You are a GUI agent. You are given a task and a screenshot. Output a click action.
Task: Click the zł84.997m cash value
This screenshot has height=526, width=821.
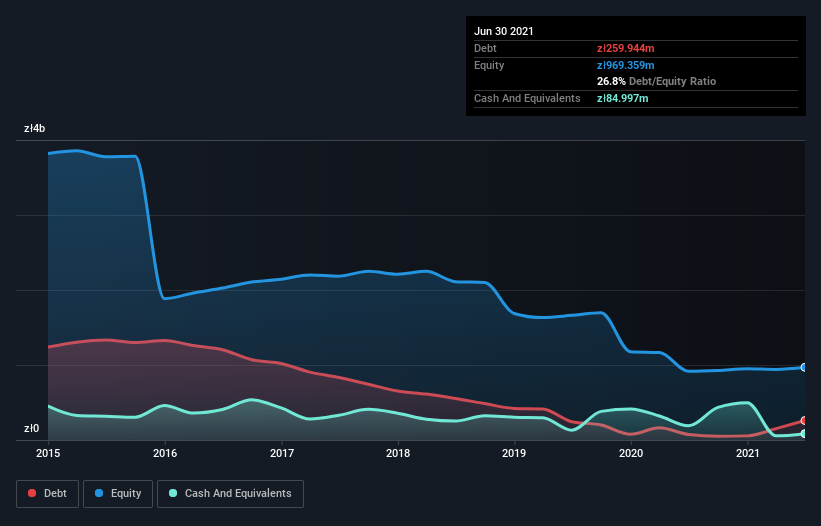click(623, 98)
